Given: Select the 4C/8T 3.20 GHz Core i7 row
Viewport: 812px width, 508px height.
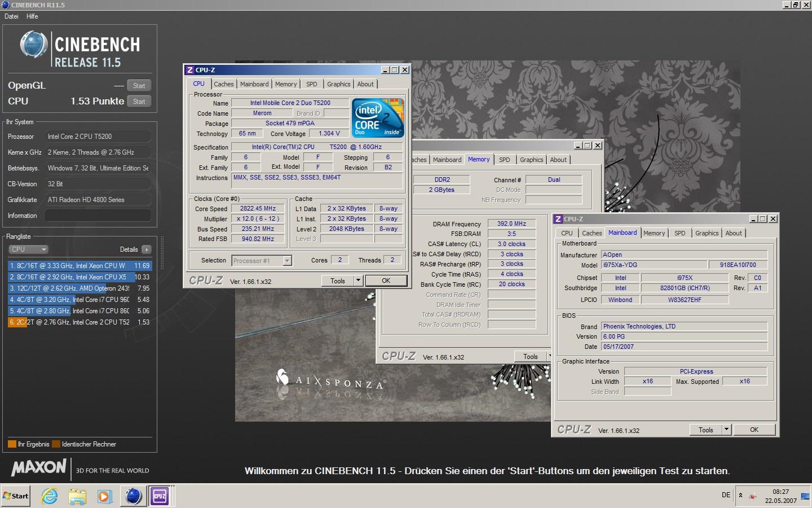Looking at the screenshot, I should pos(80,299).
